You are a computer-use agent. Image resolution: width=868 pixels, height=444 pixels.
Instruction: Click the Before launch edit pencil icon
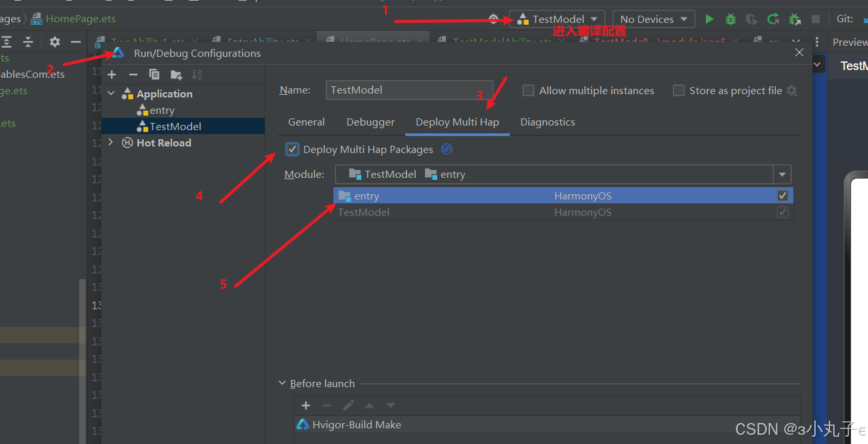[348, 405]
